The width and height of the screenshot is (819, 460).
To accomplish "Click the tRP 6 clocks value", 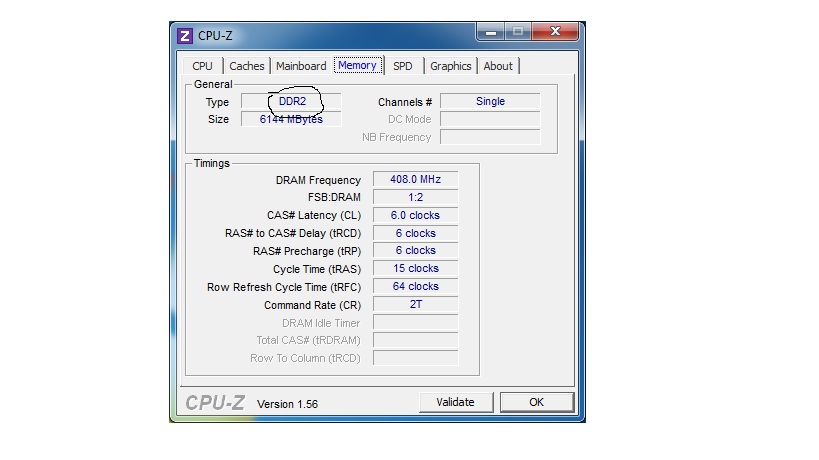I will (416, 251).
